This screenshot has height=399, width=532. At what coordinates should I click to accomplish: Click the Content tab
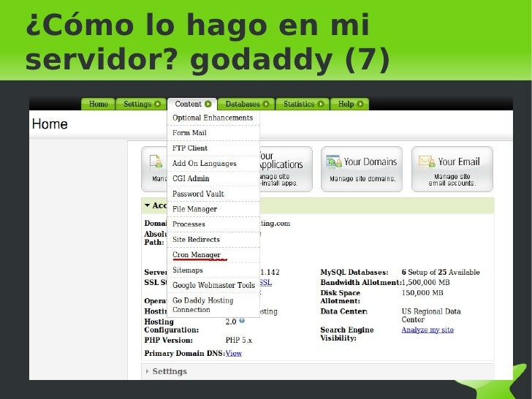[192, 104]
